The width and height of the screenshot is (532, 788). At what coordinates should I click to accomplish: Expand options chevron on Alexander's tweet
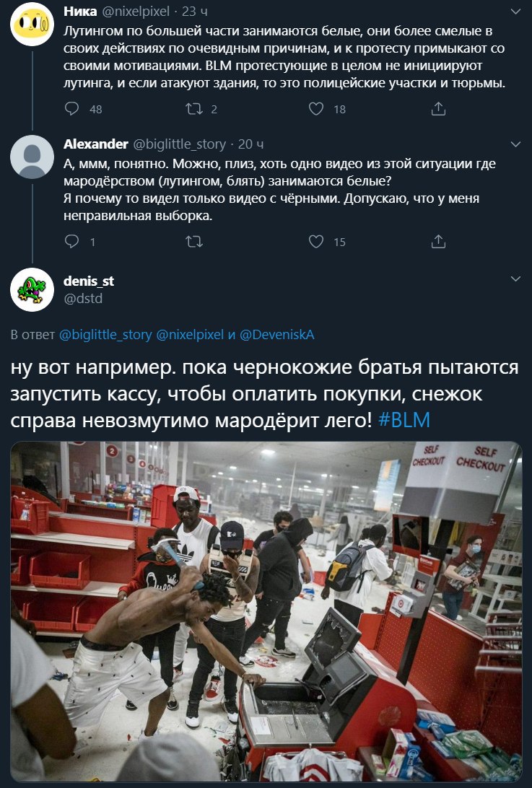click(515, 144)
